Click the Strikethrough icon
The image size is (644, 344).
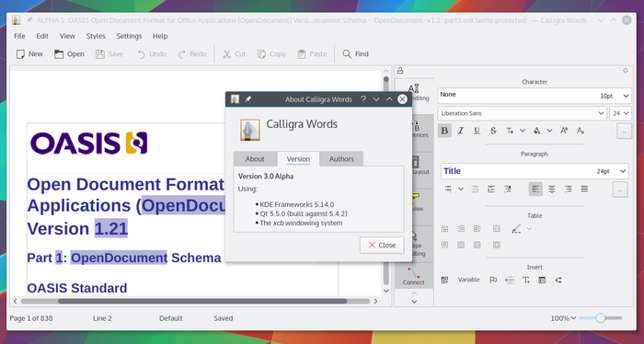493,131
